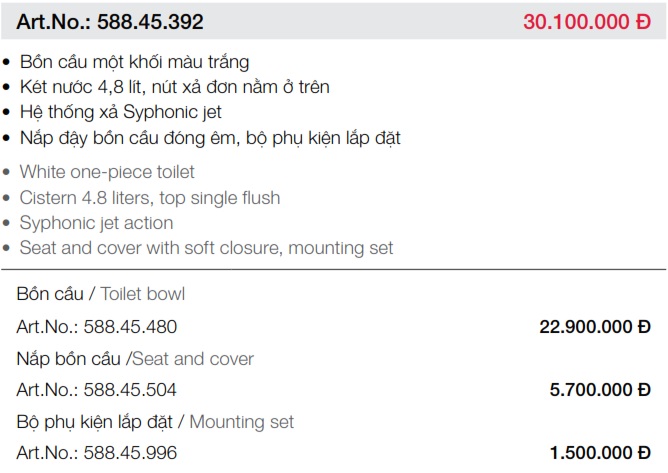Viewport: 668px width, 473px height.
Task: Click the Cistern 4.8 liters line
Action: [150, 198]
